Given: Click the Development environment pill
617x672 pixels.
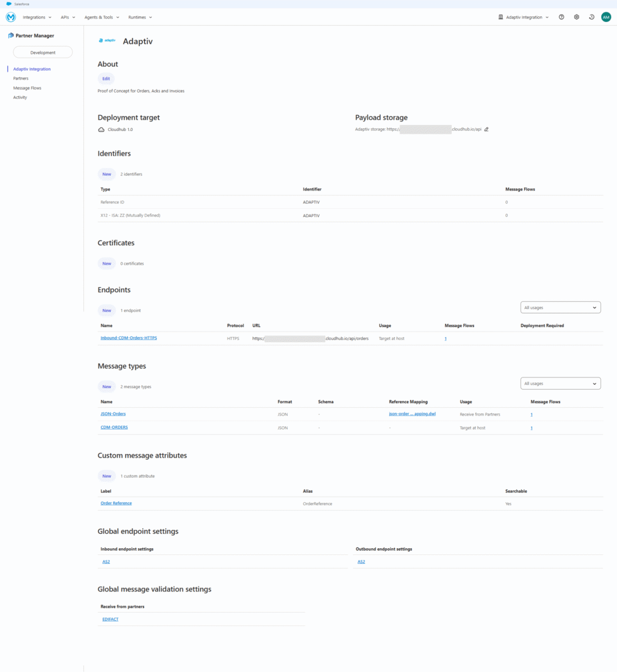Looking at the screenshot, I should click(x=43, y=52).
